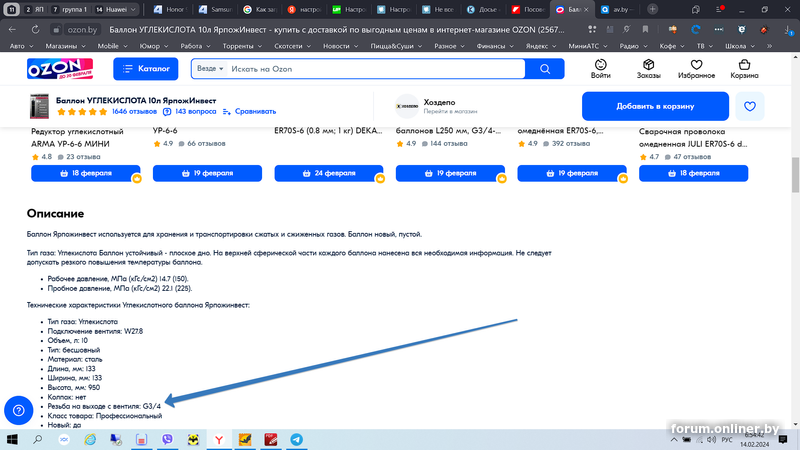The image size is (800, 450).
Task: Click the taskbar clock showing 14.02.2024
Action: tap(755, 440)
